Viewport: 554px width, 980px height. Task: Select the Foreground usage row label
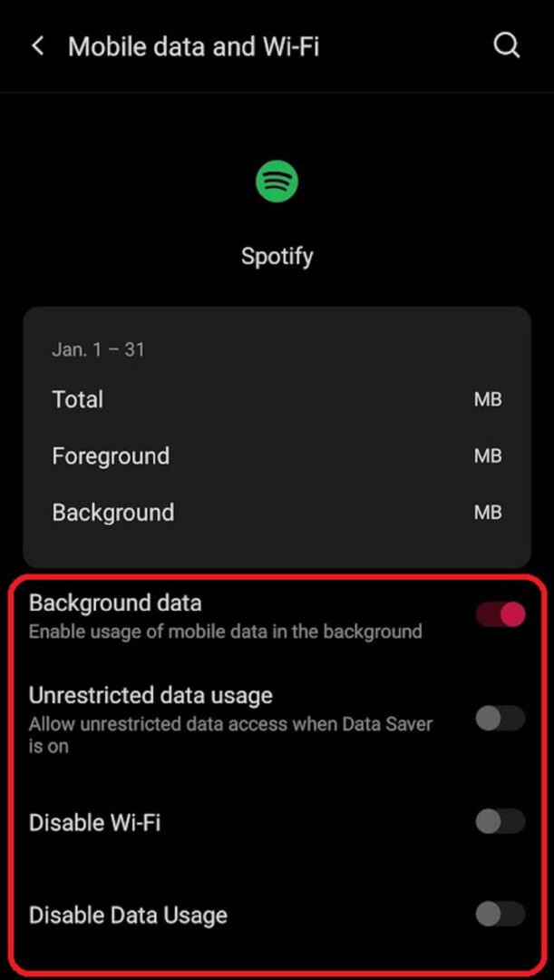[x=111, y=456]
